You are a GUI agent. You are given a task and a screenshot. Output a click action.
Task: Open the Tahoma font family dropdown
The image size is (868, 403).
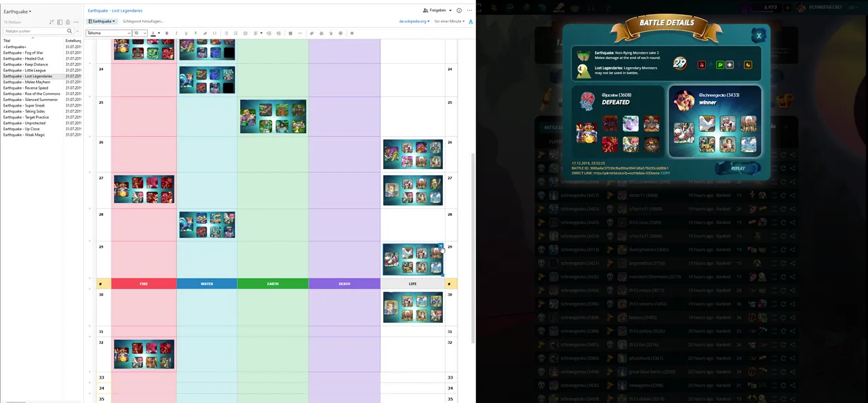coord(108,33)
